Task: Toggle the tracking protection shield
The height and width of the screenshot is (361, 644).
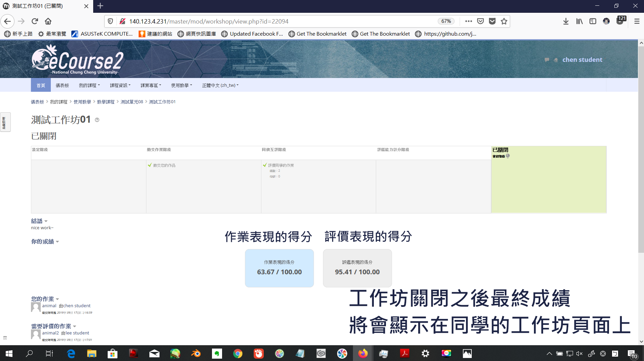Action: 110,21
